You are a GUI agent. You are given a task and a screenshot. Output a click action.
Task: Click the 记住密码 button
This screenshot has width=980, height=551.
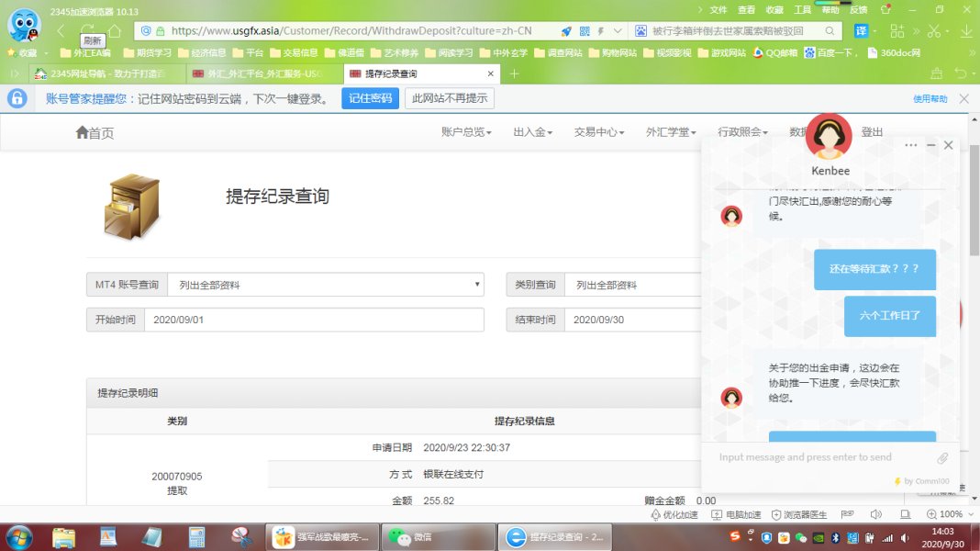click(x=370, y=98)
